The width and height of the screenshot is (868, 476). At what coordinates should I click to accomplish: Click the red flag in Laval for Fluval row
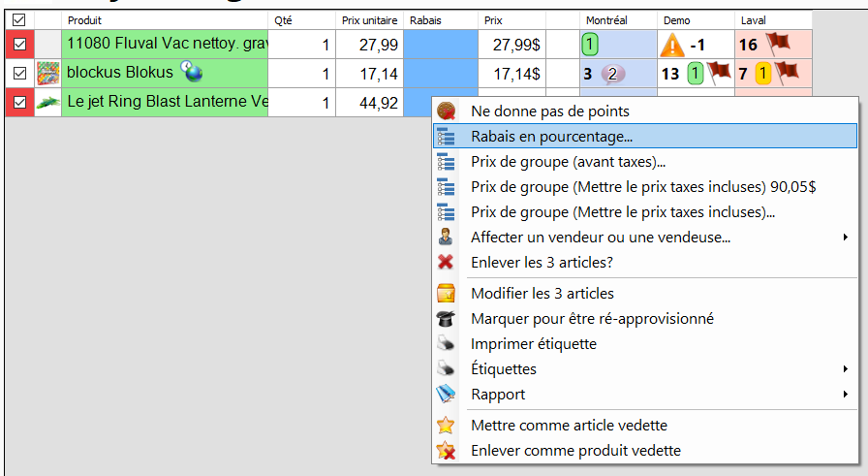click(778, 43)
